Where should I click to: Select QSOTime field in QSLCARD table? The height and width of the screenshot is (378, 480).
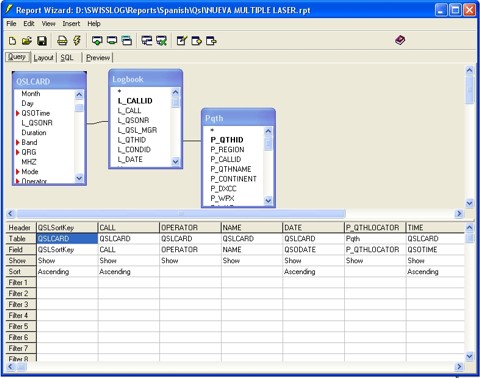36,113
